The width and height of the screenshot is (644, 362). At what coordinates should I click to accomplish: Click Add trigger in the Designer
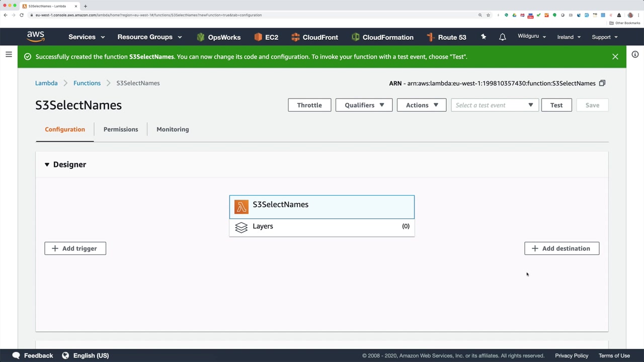pyautogui.click(x=75, y=248)
